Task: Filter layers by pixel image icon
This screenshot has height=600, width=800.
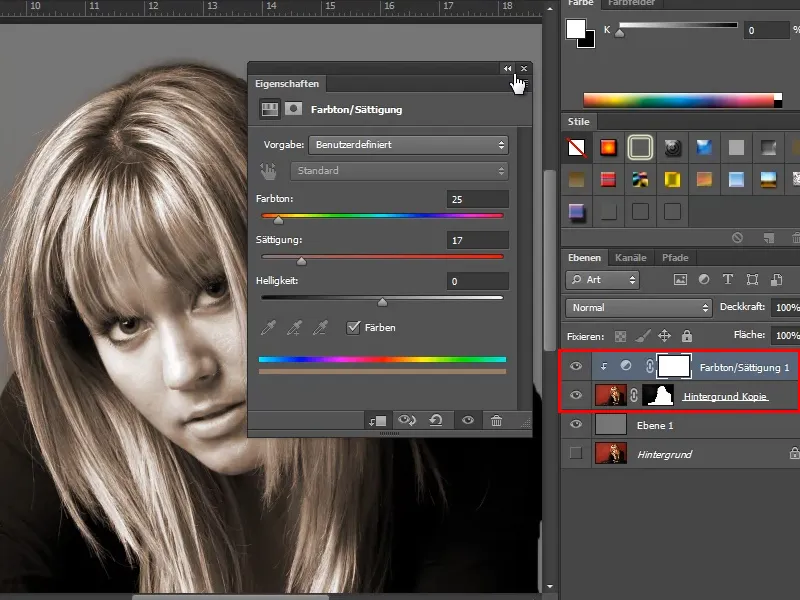Action: pyautogui.click(x=680, y=280)
